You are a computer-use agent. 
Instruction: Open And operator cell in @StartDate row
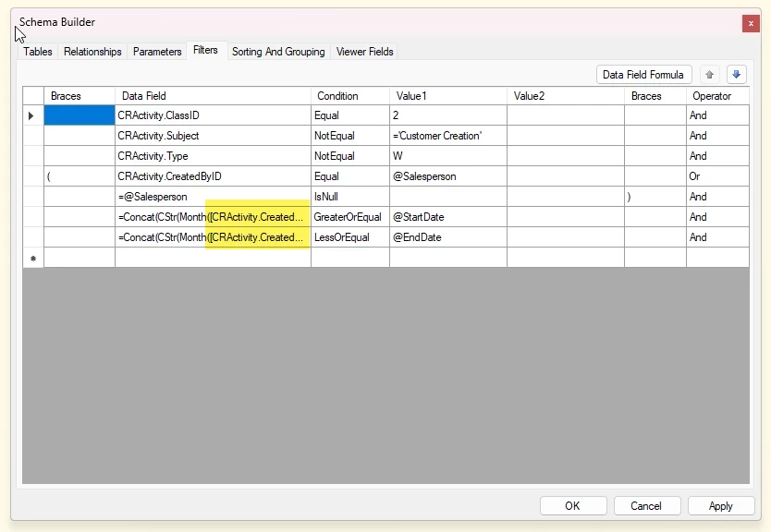(717, 217)
